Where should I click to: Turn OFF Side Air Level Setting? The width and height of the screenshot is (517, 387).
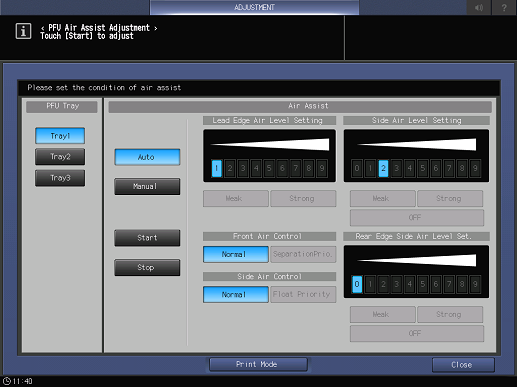417,218
